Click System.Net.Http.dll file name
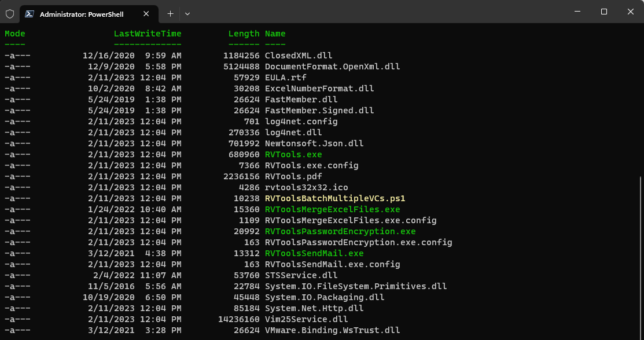The height and width of the screenshot is (340, 644). click(x=314, y=308)
